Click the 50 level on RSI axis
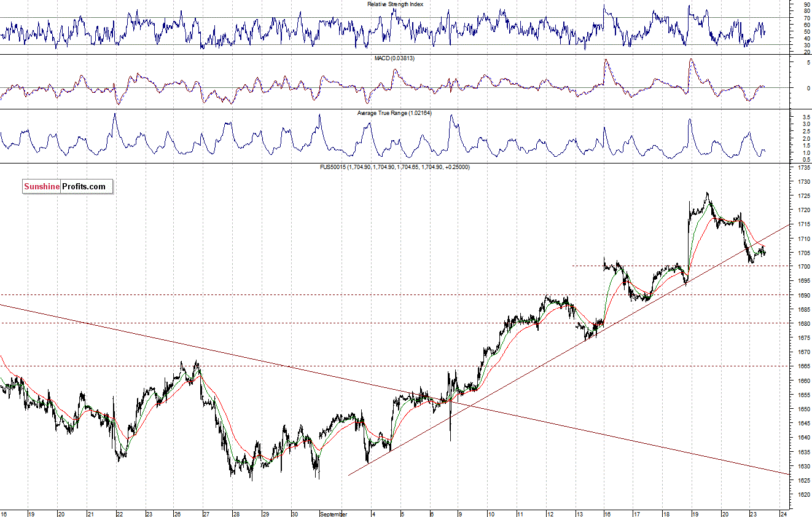 [x=806, y=31]
